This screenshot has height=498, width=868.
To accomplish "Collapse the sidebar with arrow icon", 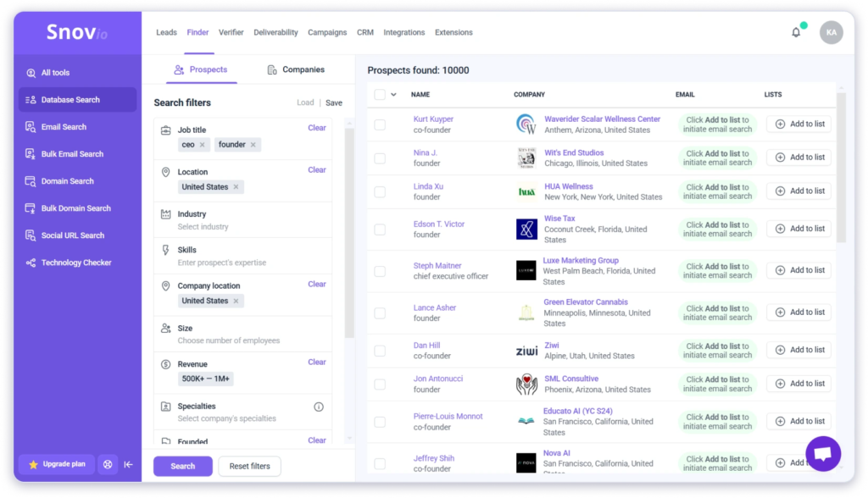I will click(x=129, y=464).
